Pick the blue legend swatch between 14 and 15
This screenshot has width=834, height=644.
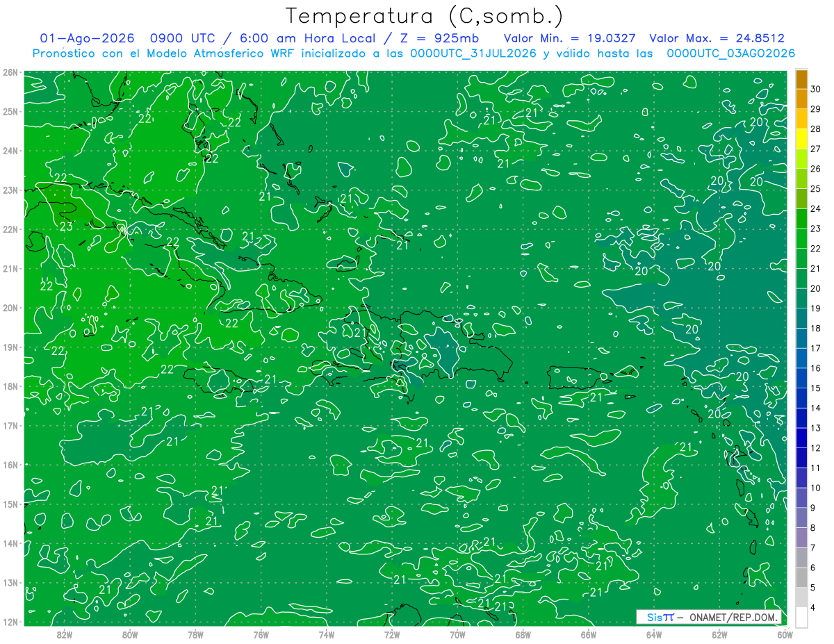(801, 398)
